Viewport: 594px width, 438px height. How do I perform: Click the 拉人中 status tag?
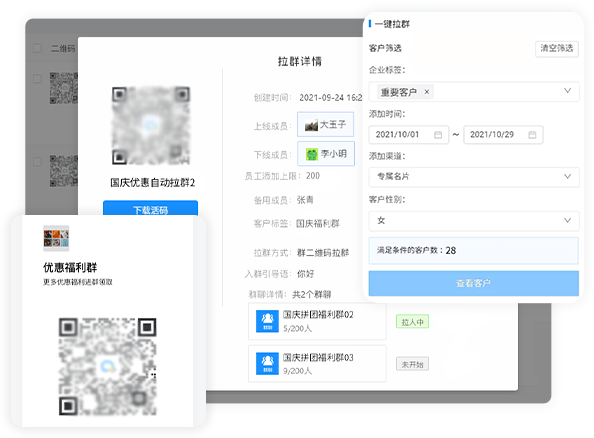click(x=412, y=322)
